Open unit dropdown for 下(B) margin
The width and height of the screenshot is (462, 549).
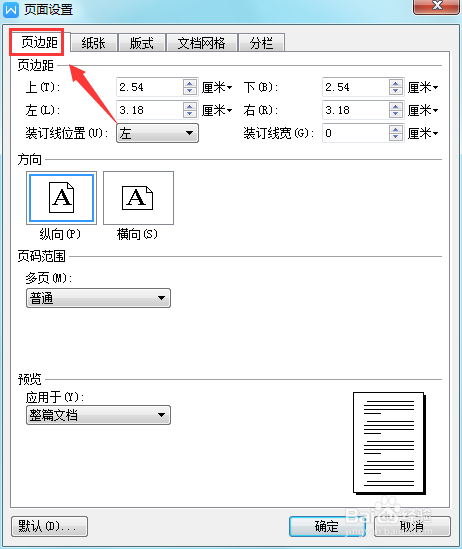point(423,87)
